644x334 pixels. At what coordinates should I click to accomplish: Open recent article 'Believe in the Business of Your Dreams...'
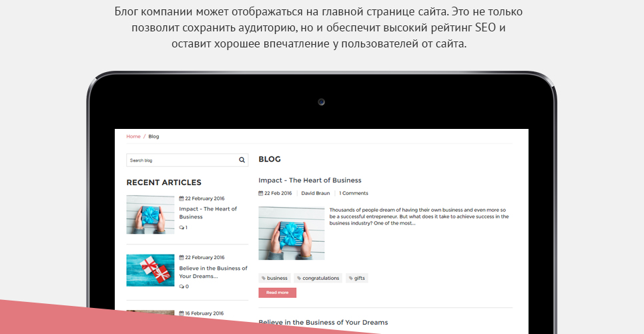pos(213,272)
